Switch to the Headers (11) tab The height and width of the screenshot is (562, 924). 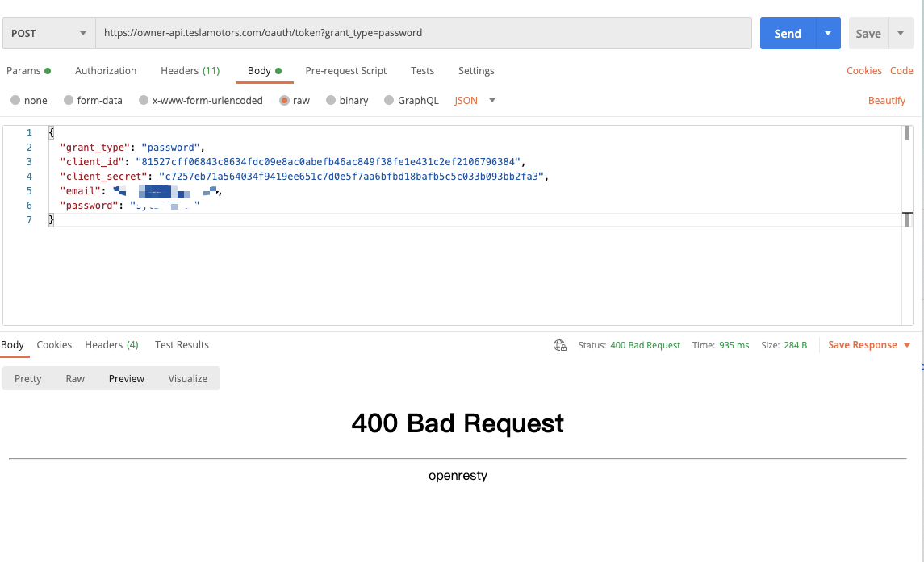click(190, 70)
